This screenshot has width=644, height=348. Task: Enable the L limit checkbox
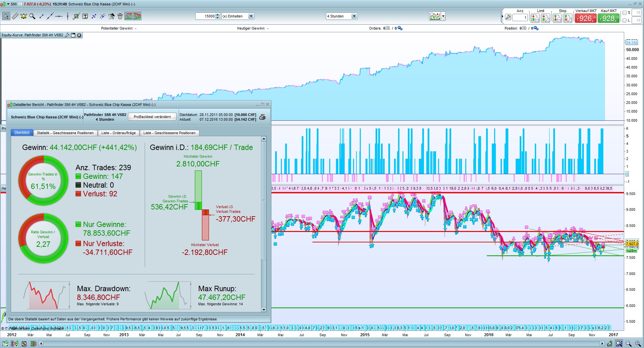point(625,20)
